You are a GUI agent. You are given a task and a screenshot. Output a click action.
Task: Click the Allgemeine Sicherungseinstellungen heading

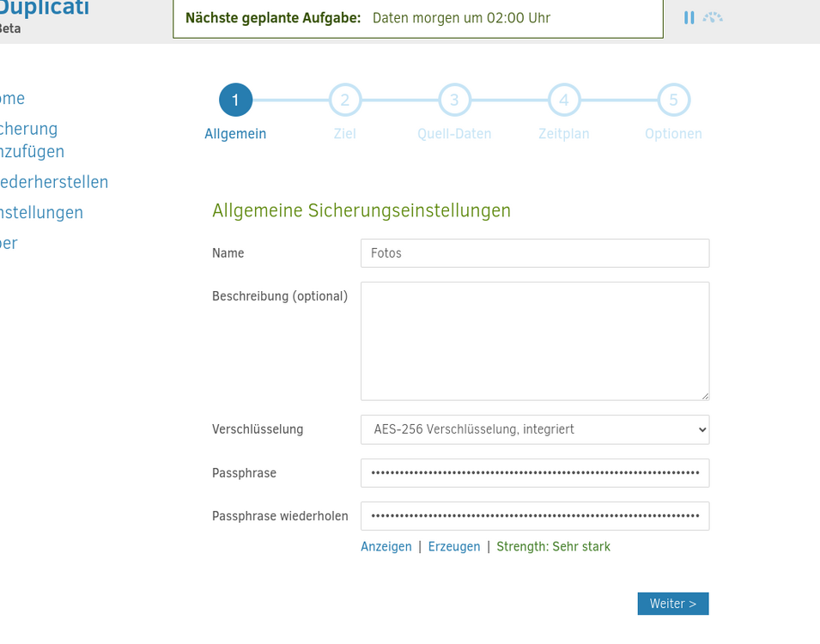(x=361, y=210)
